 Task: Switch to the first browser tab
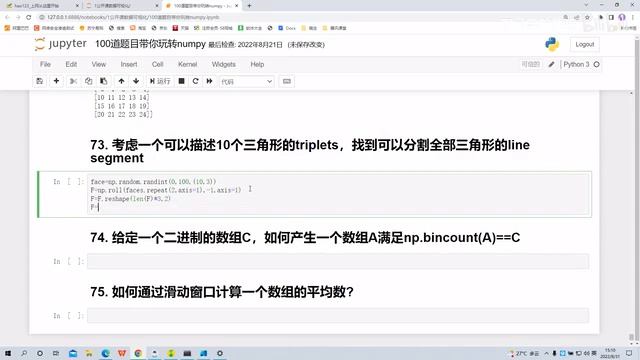click(x=41, y=6)
